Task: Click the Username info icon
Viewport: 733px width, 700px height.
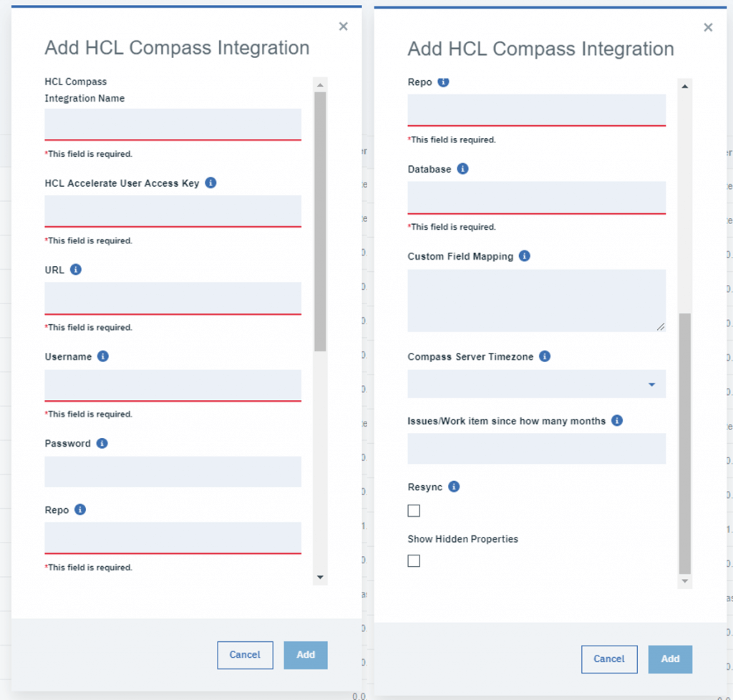Action: (103, 356)
